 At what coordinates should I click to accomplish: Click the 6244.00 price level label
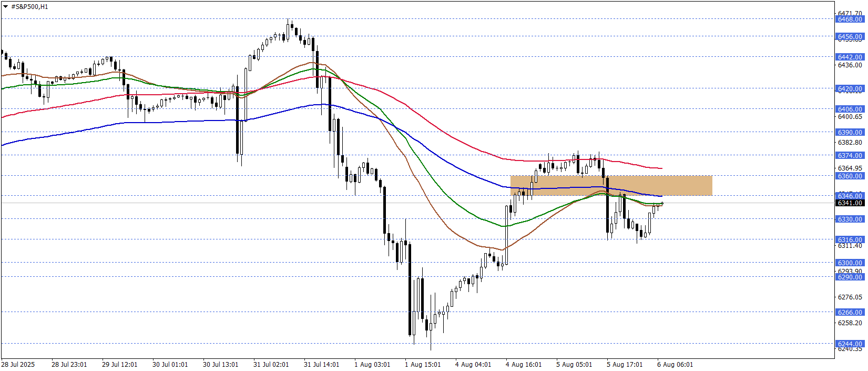point(850,344)
